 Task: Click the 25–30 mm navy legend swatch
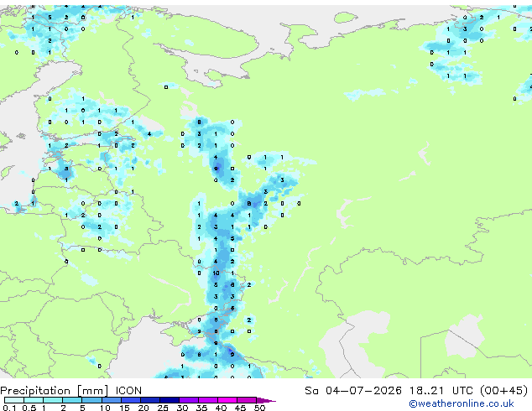[x=169, y=400]
